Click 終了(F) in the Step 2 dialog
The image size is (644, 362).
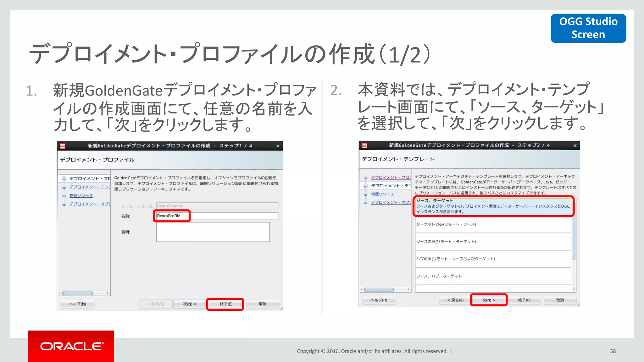pyautogui.click(x=524, y=300)
